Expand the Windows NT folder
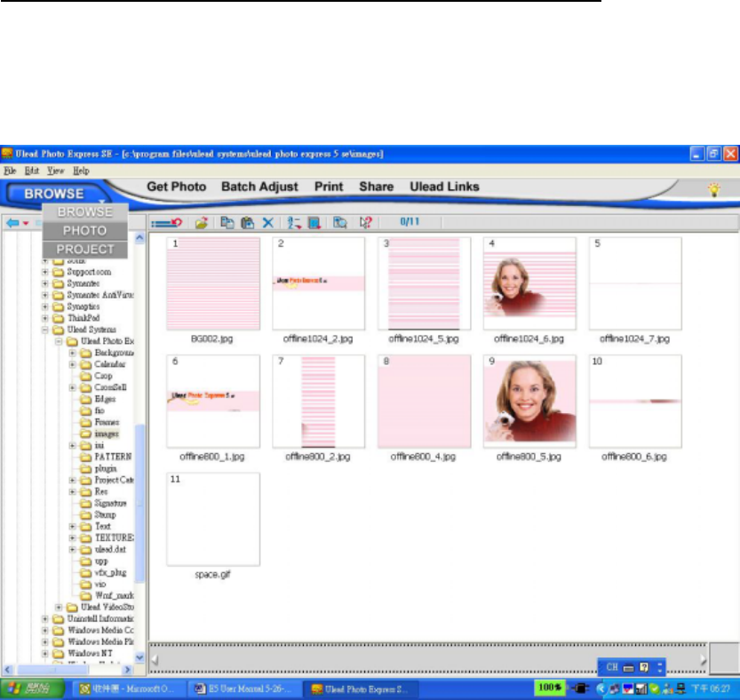740x700 pixels. coord(44,654)
